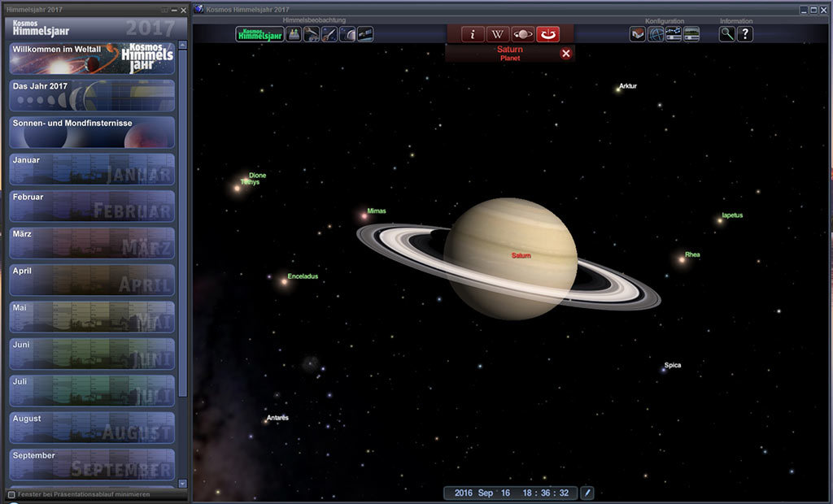
Task: Select the März month entry
Action: tap(92, 243)
